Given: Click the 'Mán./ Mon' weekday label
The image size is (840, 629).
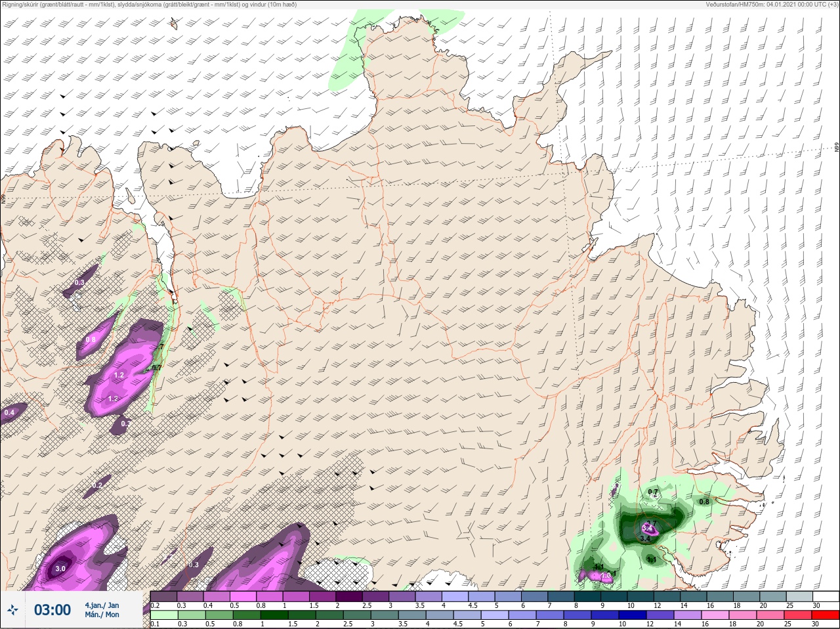Looking at the screenshot, I should [102, 615].
